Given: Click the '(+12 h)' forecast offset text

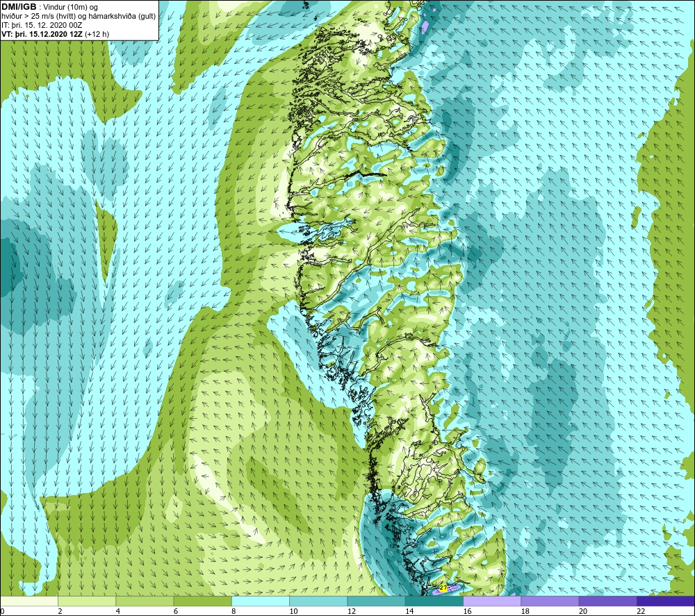Looking at the screenshot, I should tap(97, 34).
